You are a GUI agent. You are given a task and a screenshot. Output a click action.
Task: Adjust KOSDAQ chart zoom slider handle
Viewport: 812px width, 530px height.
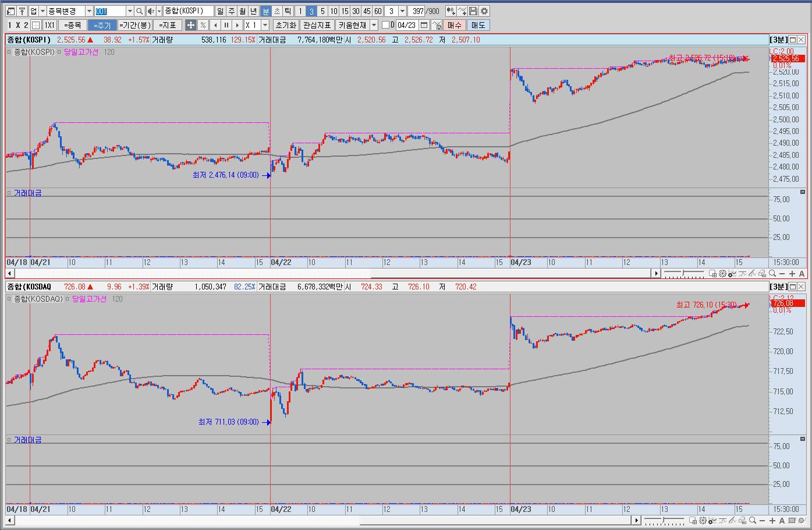[664, 520]
